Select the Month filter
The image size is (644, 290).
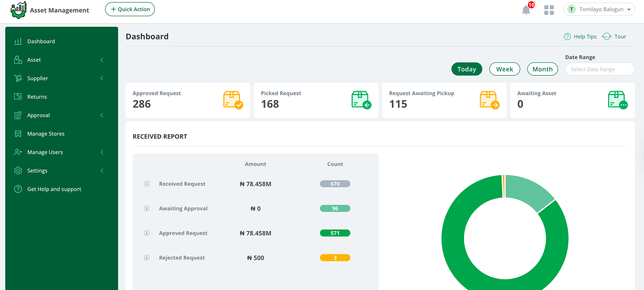(x=542, y=69)
